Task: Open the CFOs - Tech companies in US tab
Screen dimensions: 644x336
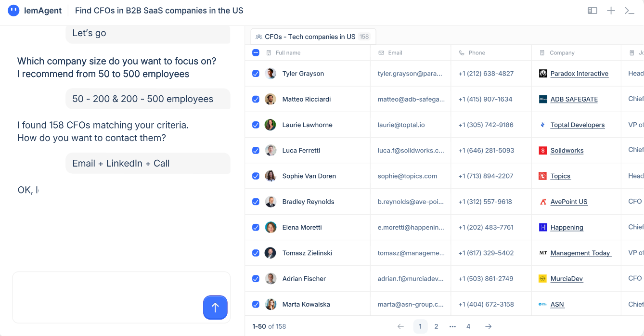Action: pyautogui.click(x=313, y=37)
